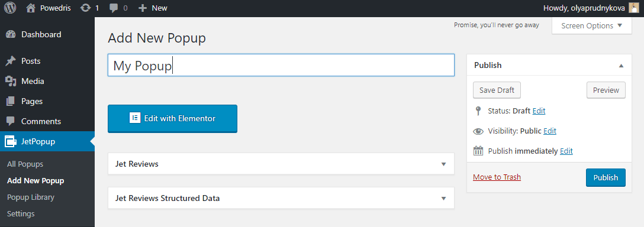Open JetPopup Settings submenu

21,214
